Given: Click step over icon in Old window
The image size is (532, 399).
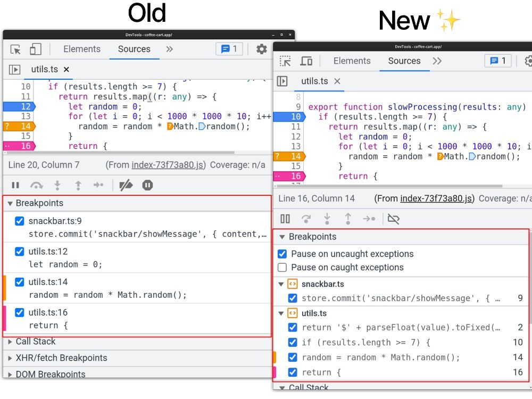Looking at the screenshot, I should (x=36, y=185).
